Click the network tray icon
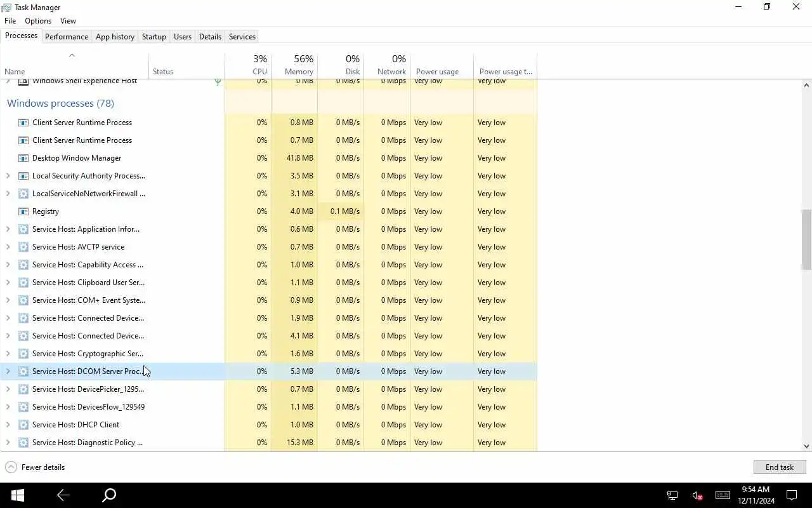The image size is (812, 508). 672,495
